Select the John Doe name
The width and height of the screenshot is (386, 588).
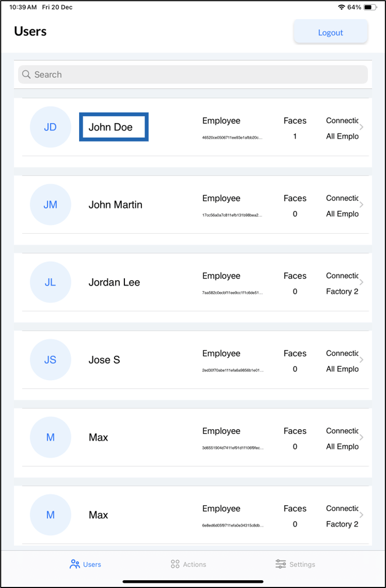(110, 127)
